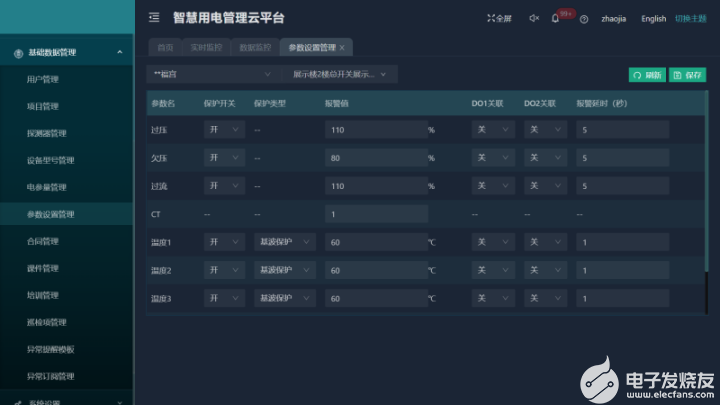Open 巡检项管理 in the sidebar
Viewport: 720px width, 405px height.
(47, 322)
